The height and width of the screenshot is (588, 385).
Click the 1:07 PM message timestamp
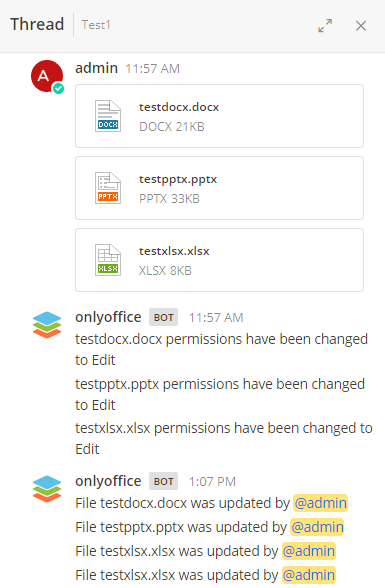[x=212, y=482]
